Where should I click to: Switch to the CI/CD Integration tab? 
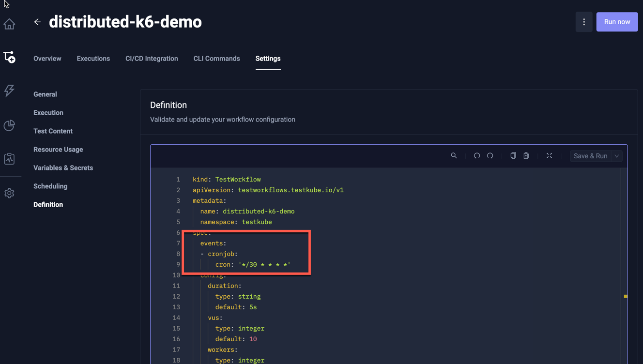(152, 59)
